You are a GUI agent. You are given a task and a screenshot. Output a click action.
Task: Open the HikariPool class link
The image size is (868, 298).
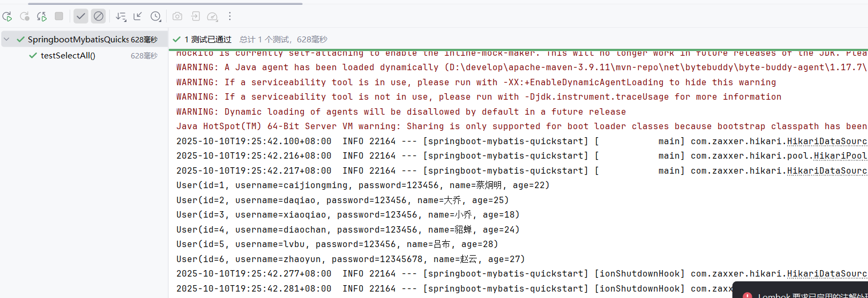pos(840,156)
